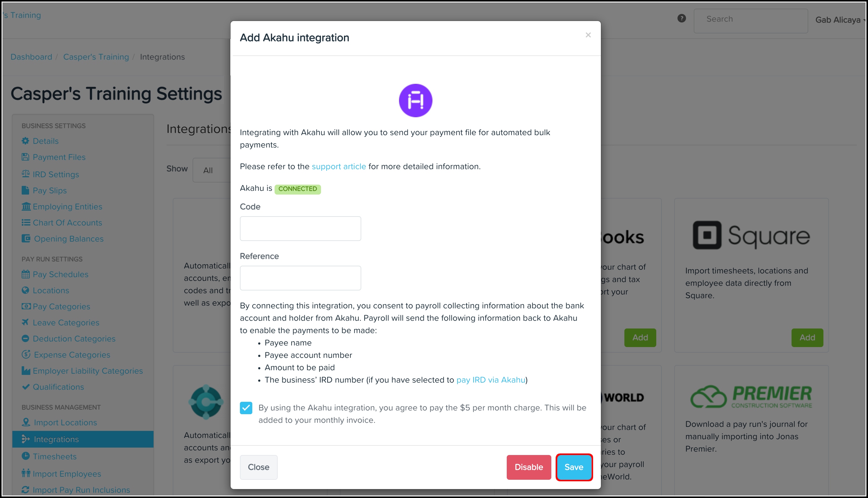The image size is (868, 498).
Task: Open Payment Files in the sidebar
Action: point(59,157)
